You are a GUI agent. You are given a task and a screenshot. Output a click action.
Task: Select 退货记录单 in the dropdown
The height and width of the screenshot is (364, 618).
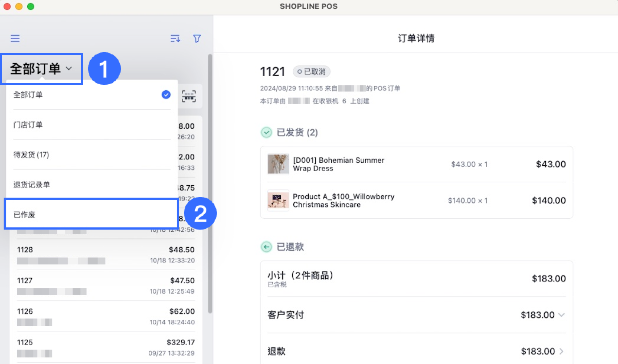(x=92, y=185)
